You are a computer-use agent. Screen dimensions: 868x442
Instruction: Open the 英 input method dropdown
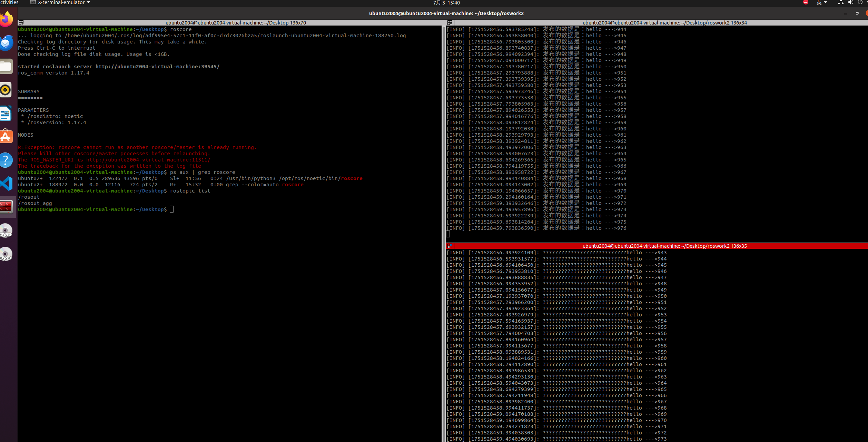pyautogui.click(x=821, y=3)
